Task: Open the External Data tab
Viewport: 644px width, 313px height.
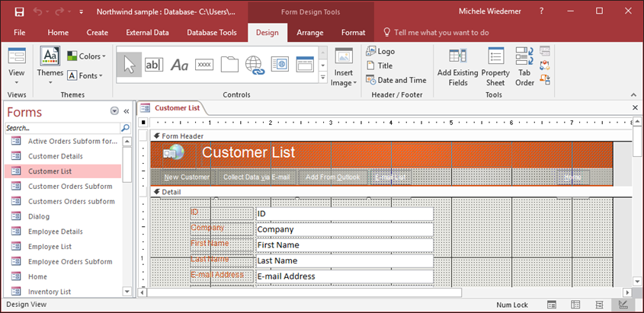Action: [x=147, y=33]
